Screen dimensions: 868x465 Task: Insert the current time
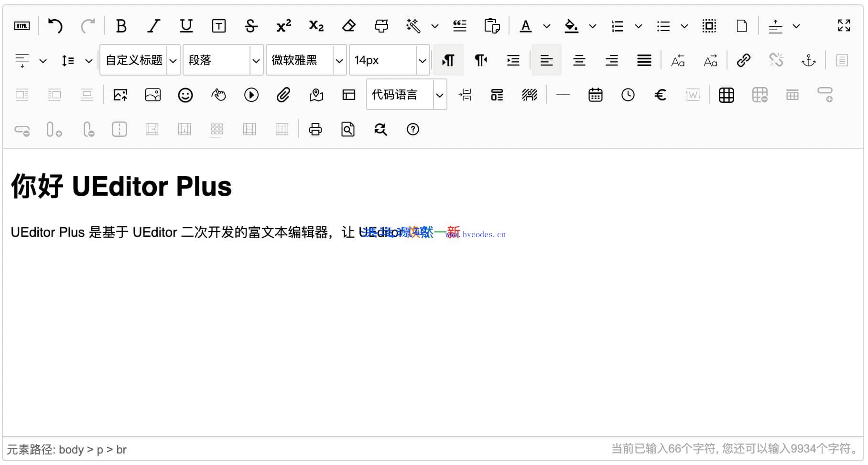point(628,95)
